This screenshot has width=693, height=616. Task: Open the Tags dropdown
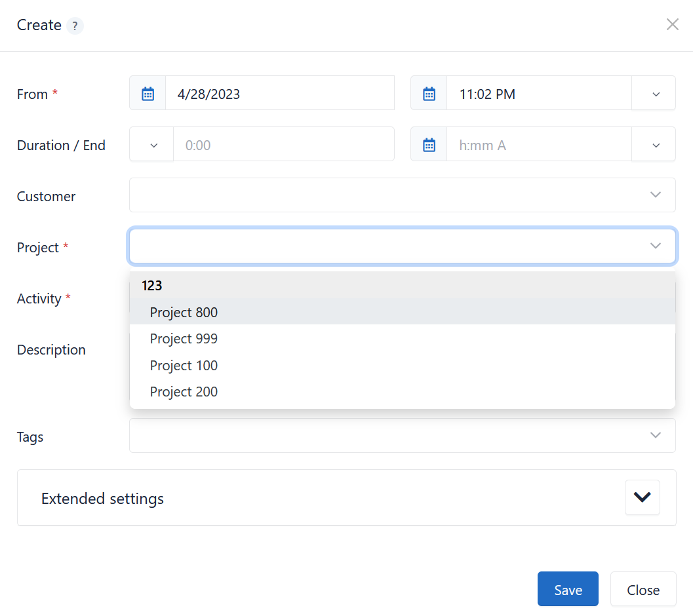click(402, 435)
